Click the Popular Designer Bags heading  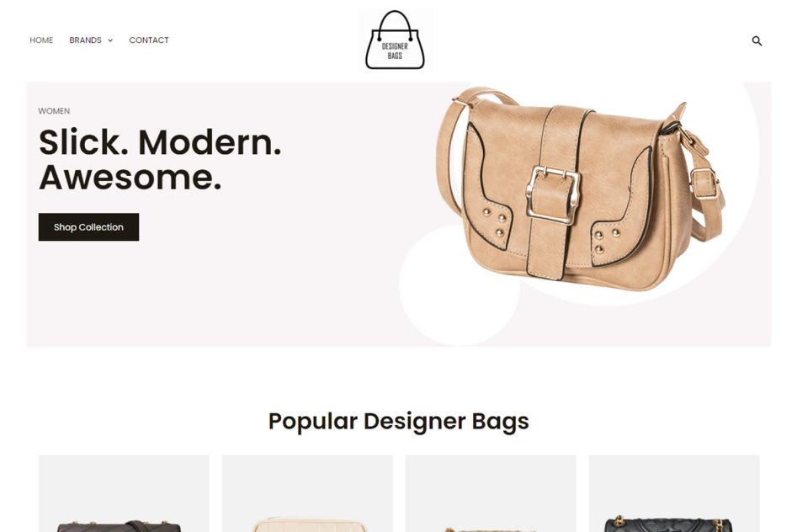coord(399,421)
